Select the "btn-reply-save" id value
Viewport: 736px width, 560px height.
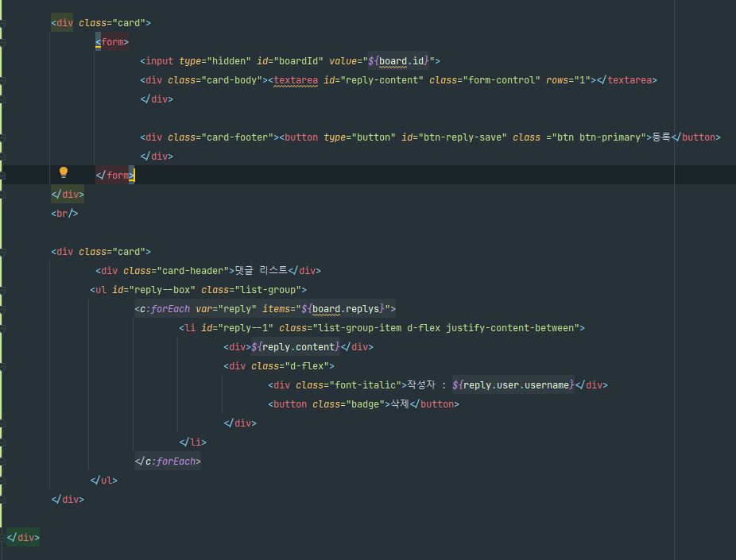point(463,137)
